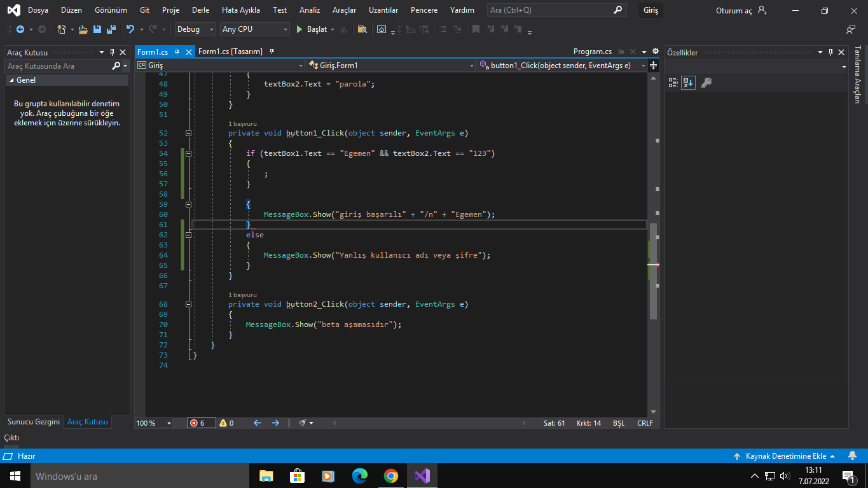Click the live share feedback icon

pyautogui.click(x=851, y=29)
